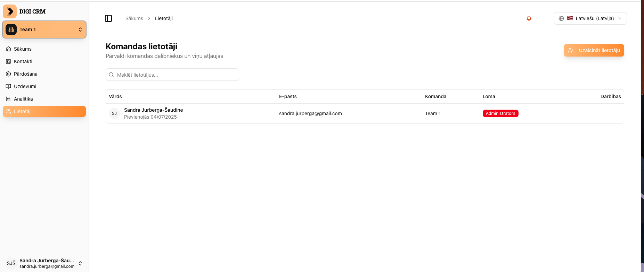Open the Latviešu language dropdown
The height and width of the screenshot is (272, 644).
click(590, 18)
